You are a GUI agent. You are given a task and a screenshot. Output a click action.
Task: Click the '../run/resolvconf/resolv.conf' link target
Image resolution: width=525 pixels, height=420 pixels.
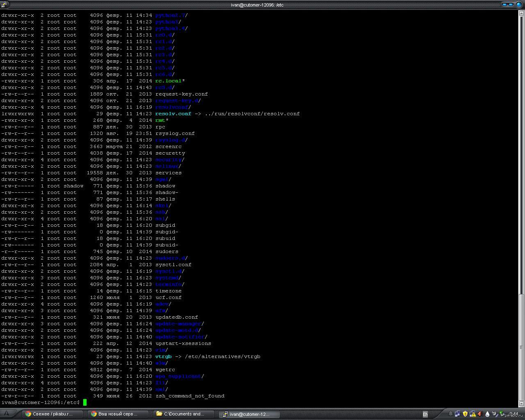pyautogui.click(x=252, y=114)
